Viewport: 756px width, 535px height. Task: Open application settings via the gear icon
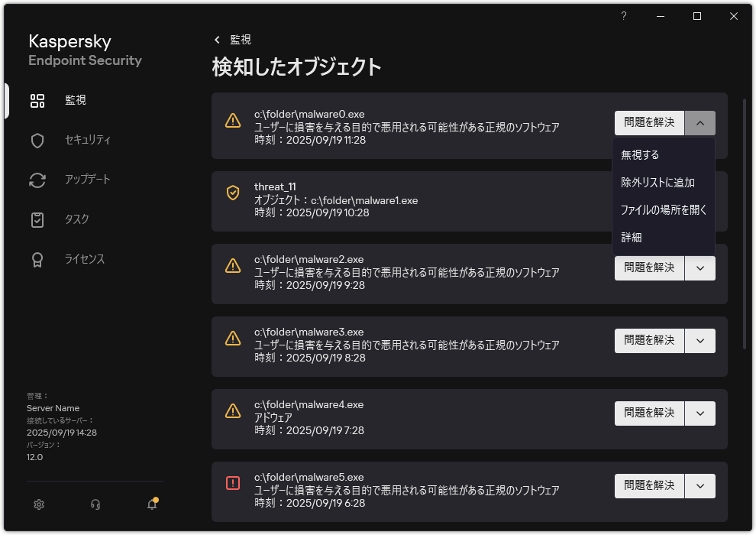tap(38, 504)
